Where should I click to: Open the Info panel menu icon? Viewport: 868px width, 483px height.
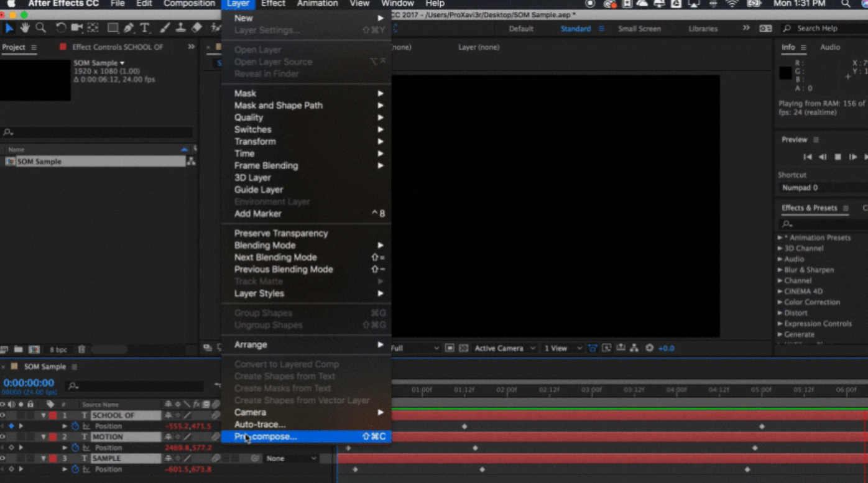click(803, 47)
